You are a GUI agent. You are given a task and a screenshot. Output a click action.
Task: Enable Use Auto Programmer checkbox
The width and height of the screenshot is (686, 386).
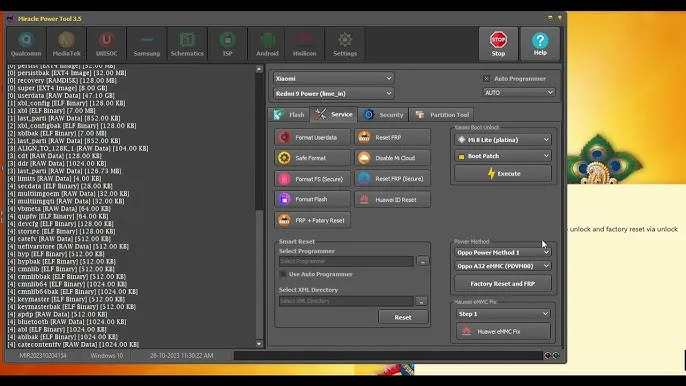click(x=283, y=274)
